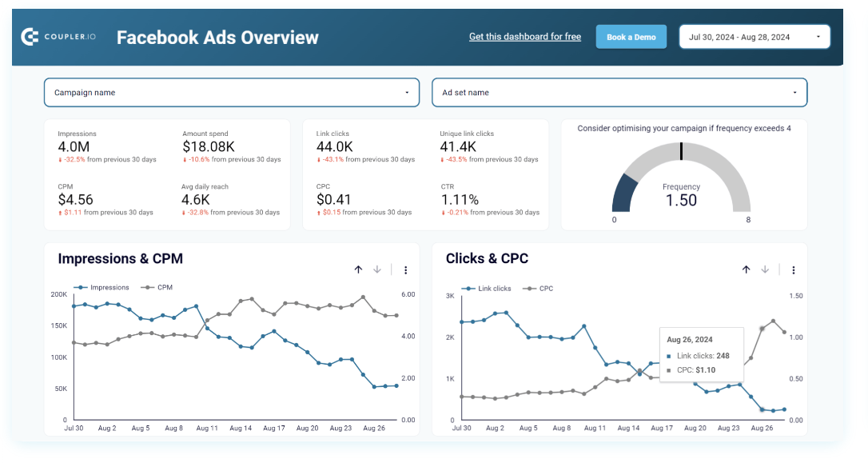The height and width of the screenshot is (463, 868).
Task: Open Get this dashboard for free link
Action: point(524,37)
